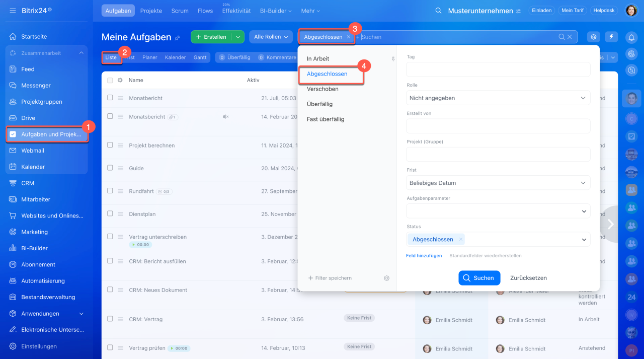Screen dimensions: 644x359
Task: Open the arrow next to Erstellen button
Action: [238, 37]
